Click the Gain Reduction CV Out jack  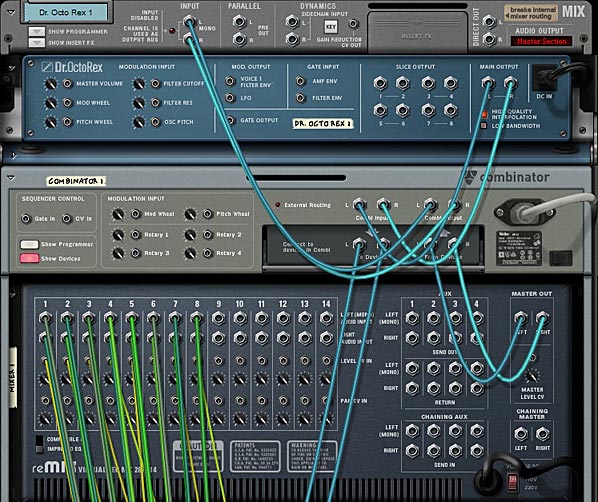coord(354,24)
